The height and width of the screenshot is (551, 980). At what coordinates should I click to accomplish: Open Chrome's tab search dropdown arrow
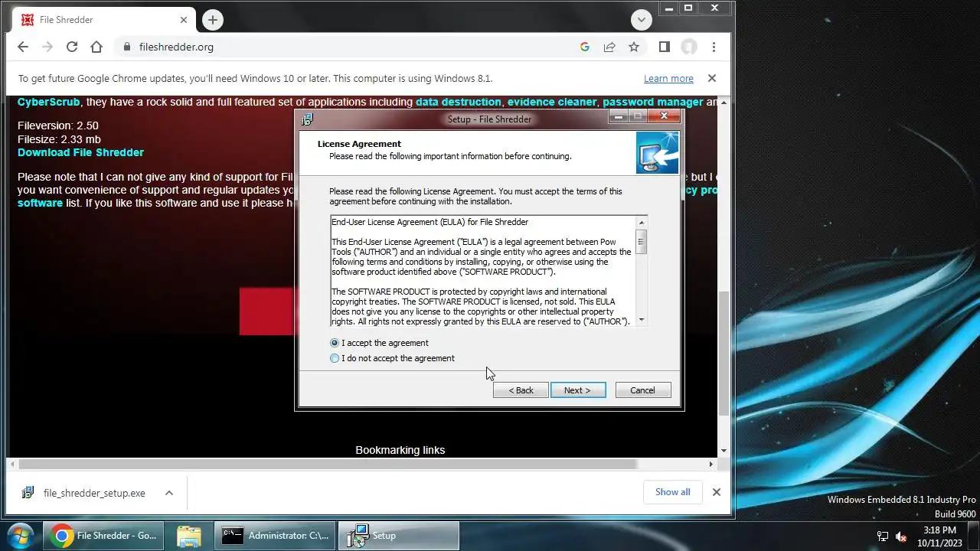pos(642,20)
